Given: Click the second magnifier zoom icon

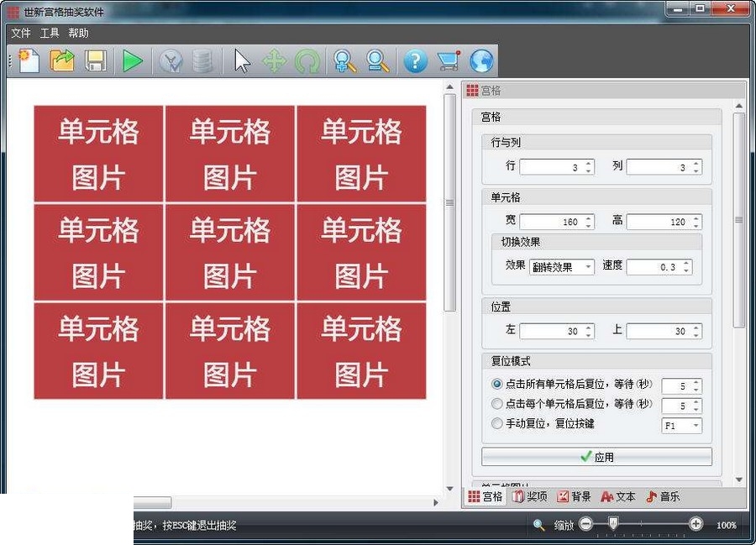Looking at the screenshot, I should point(377,61).
